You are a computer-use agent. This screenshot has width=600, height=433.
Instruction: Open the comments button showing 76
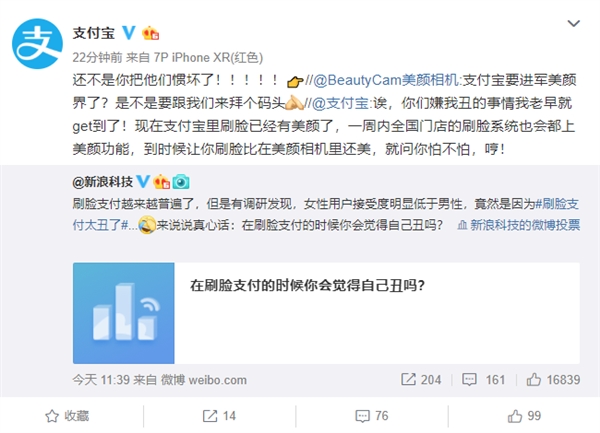(x=372, y=416)
